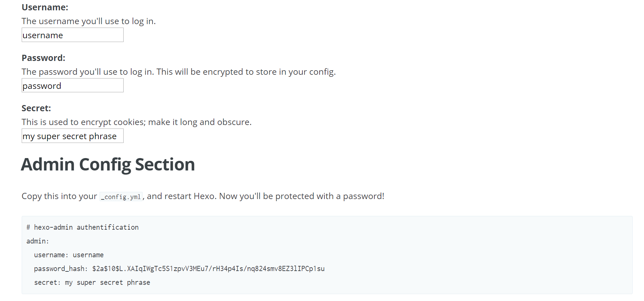Click the word "Hexo" in the instructions paragraph
This screenshot has height=301, width=644.
(205, 196)
